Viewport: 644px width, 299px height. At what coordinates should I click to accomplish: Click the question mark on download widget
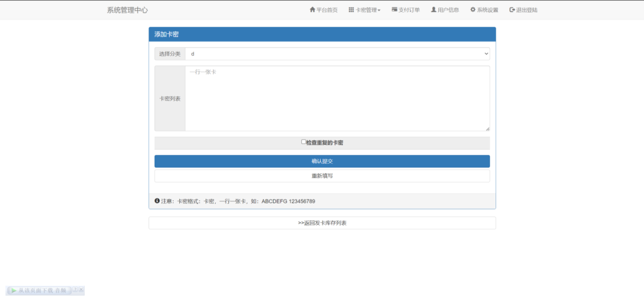75,290
